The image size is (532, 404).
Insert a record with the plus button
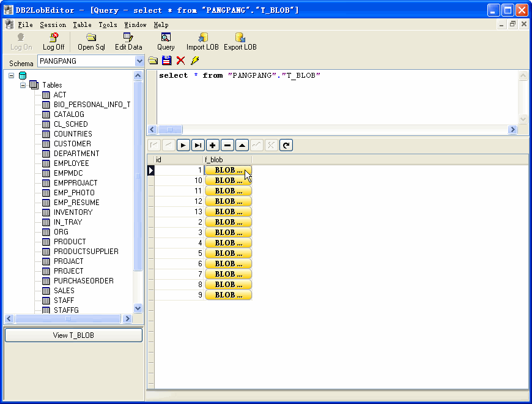coord(212,145)
